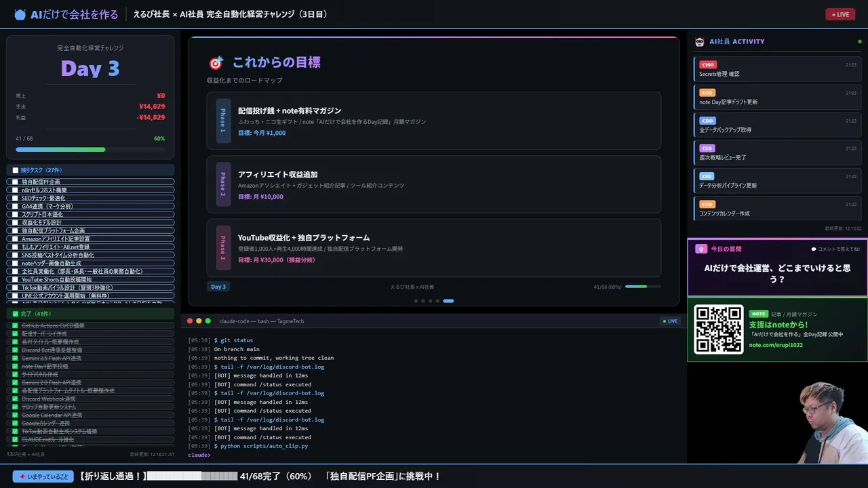Check the n8nセルフホスト構築 task checkbox
Screen dimensions: 868x488
[15, 190]
